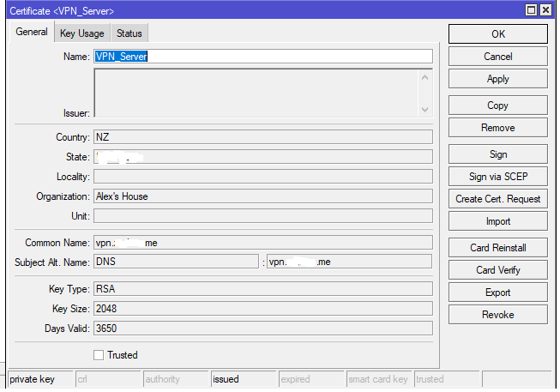
Task: Revoke the certificate
Action: (x=498, y=315)
